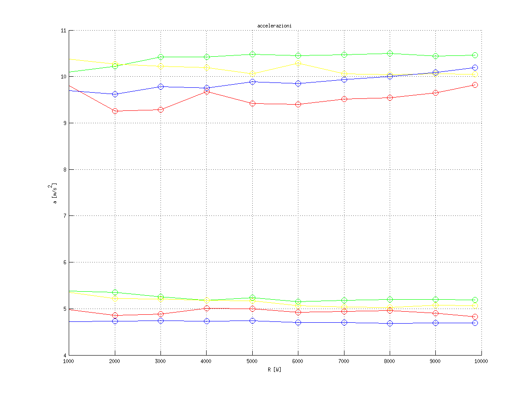Click x-axis tick label 7000
Screen dimensions: 532x399
point(344,361)
